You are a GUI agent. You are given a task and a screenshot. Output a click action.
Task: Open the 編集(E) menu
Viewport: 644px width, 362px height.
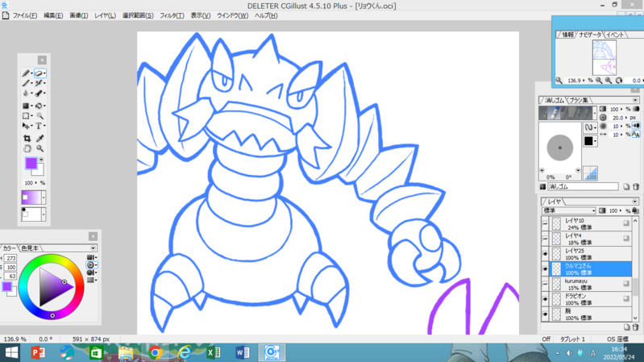point(53,15)
